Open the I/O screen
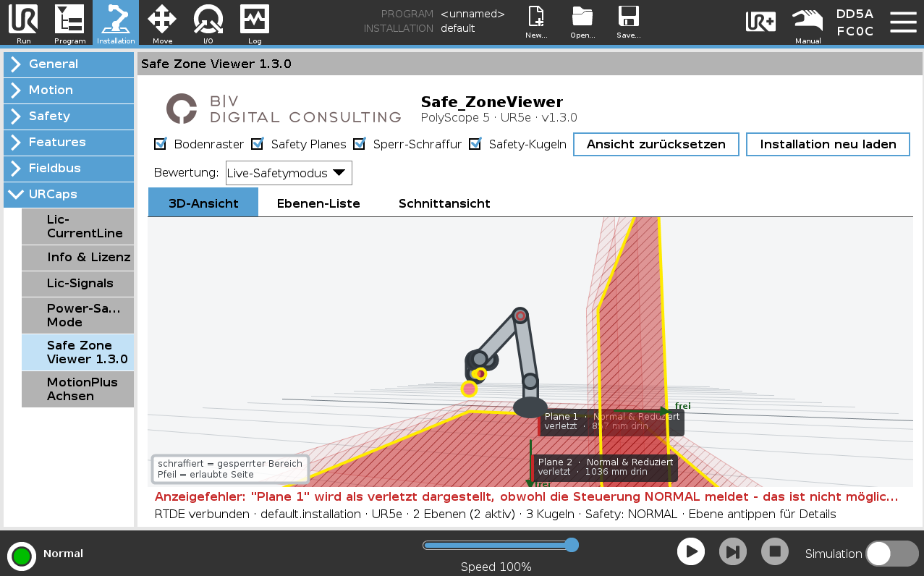Screen dimensions: 924x576 click(208, 23)
